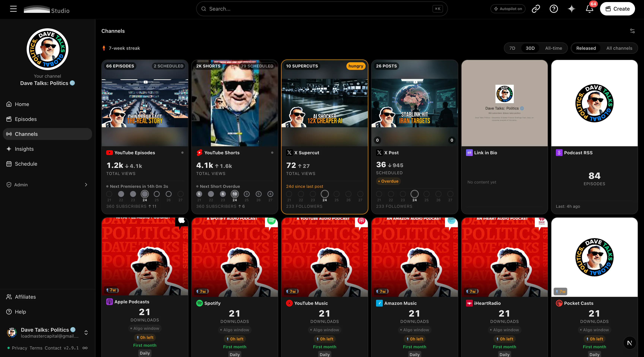
Task: Click the sparkle AI icon in header
Action: [572, 9]
